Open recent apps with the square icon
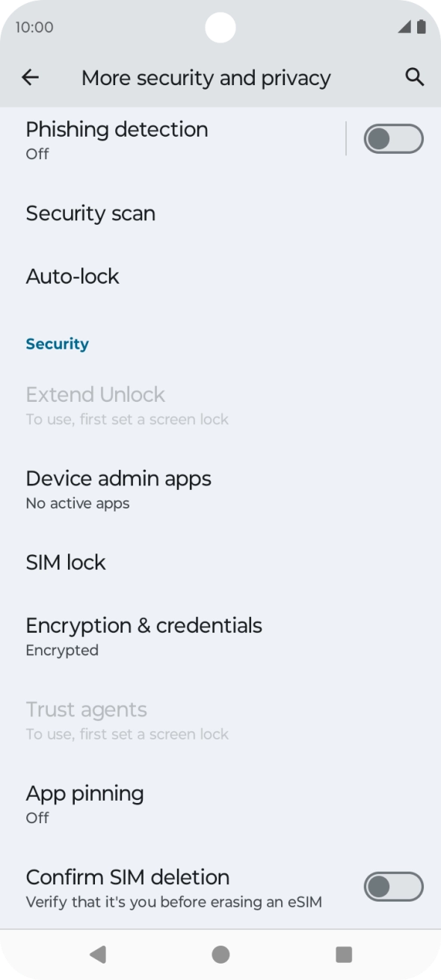 342,953
